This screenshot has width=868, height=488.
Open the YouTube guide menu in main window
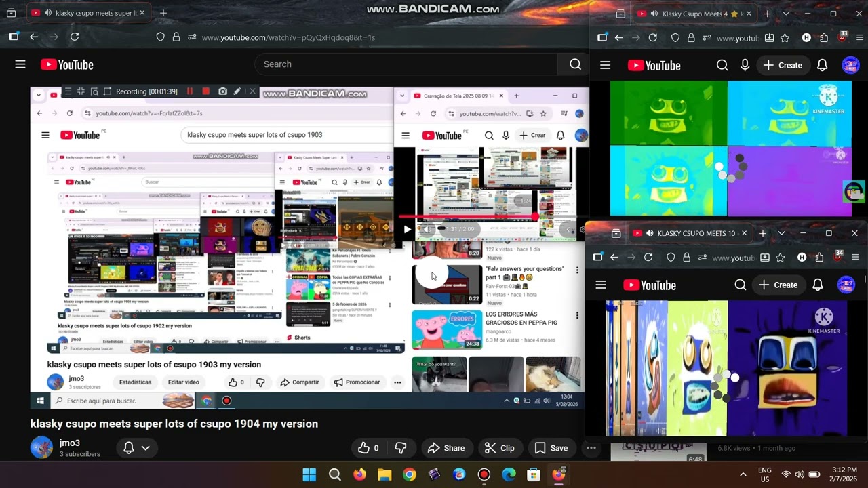(x=20, y=64)
